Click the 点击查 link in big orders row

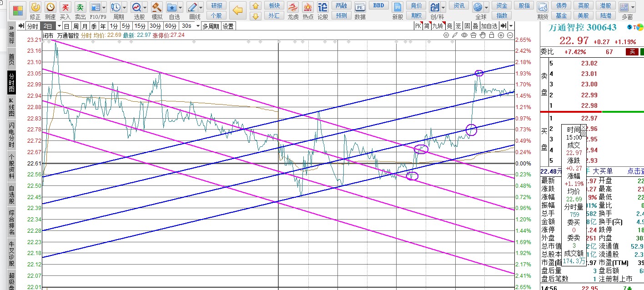635,171
